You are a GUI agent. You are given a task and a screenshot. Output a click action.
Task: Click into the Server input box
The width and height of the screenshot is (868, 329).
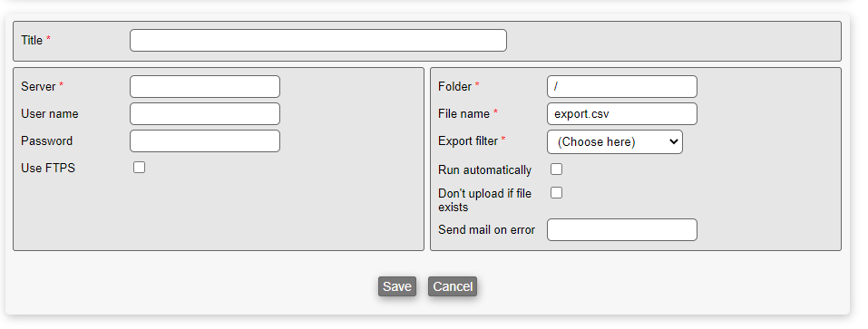[x=205, y=86]
